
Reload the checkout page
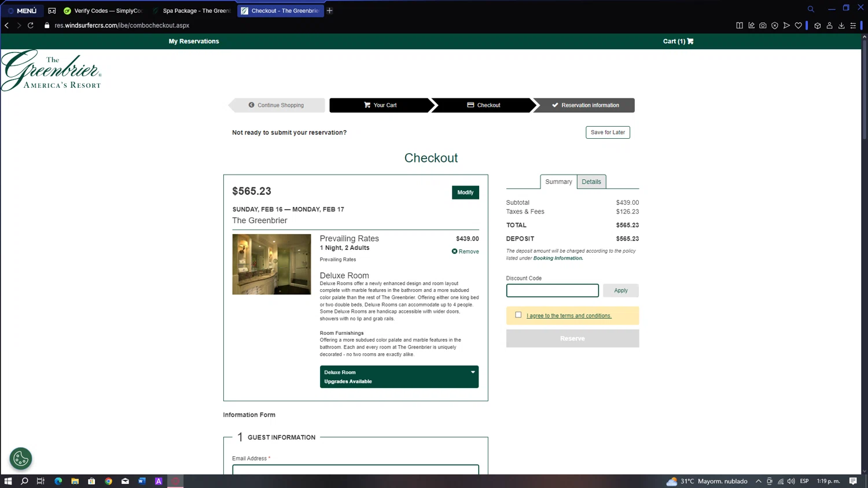click(31, 25)
